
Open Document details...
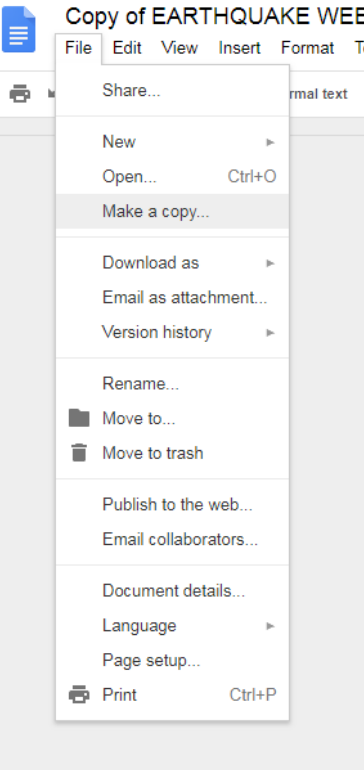tap(172, 591)
